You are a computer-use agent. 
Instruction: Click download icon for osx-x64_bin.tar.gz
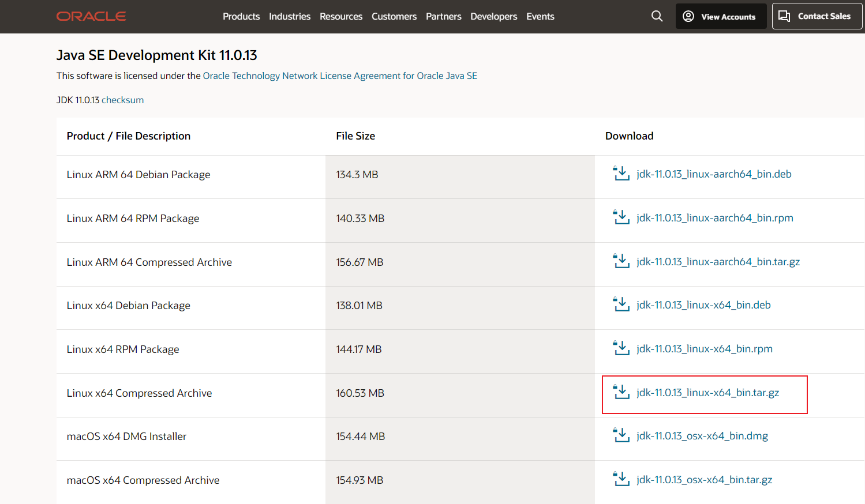[621, 479]
